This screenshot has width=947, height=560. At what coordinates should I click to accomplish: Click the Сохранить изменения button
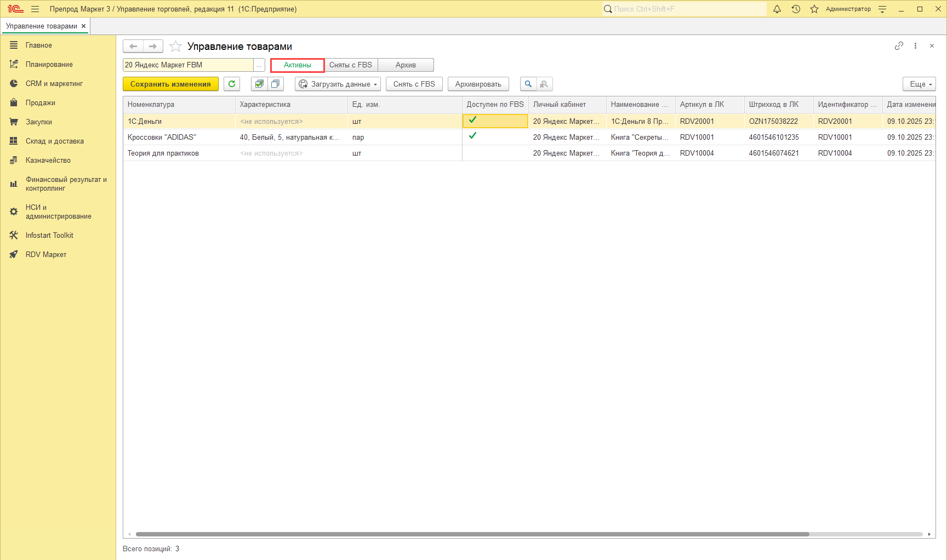point(170,84)
